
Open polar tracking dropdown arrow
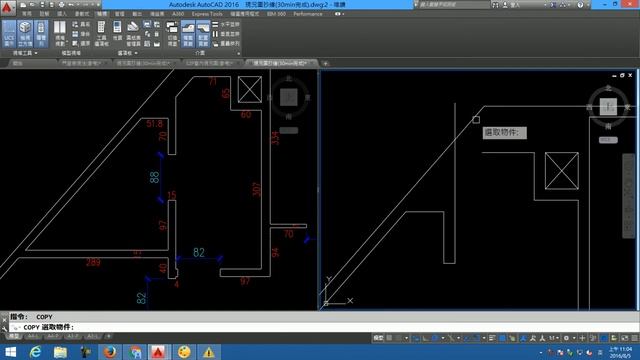click(443, 338)
